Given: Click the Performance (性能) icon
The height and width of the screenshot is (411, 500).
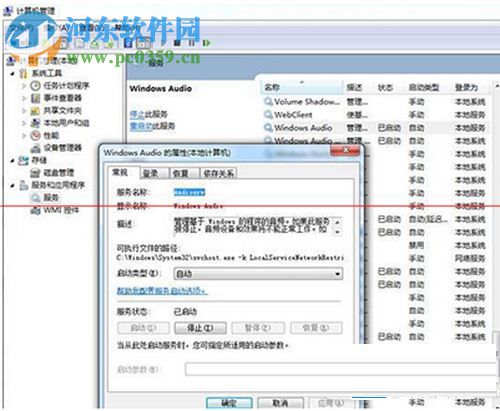Looking at the screenshot, I should click(35, 135).
